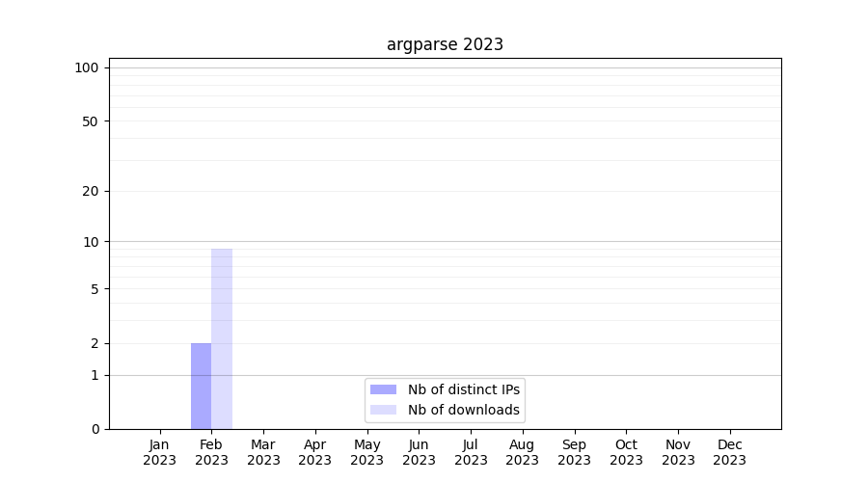The height and width of the screenshot is (482, 868).
Task: Click the Feb 2023 x-axis label
Action: [211, 452]
